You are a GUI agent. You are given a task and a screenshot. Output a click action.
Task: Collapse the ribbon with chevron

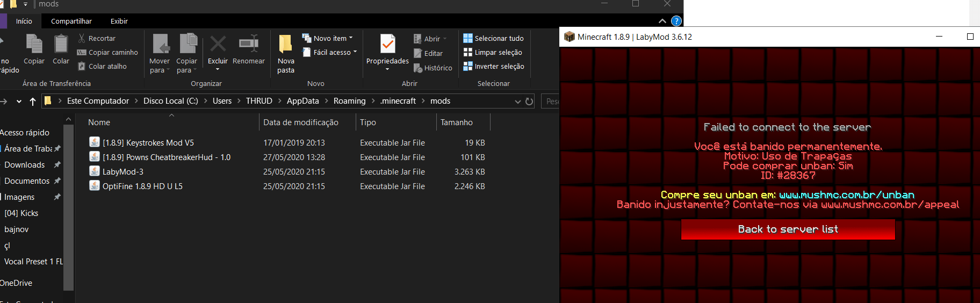662,21
